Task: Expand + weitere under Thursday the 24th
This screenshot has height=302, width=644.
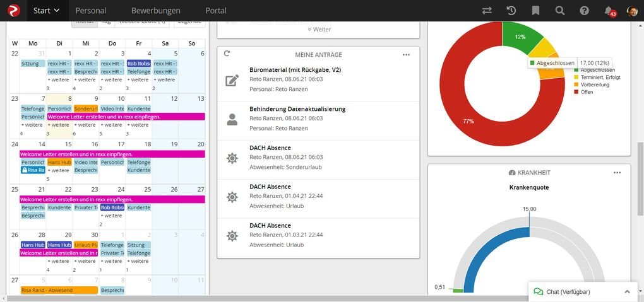Action: coord(111,216)
